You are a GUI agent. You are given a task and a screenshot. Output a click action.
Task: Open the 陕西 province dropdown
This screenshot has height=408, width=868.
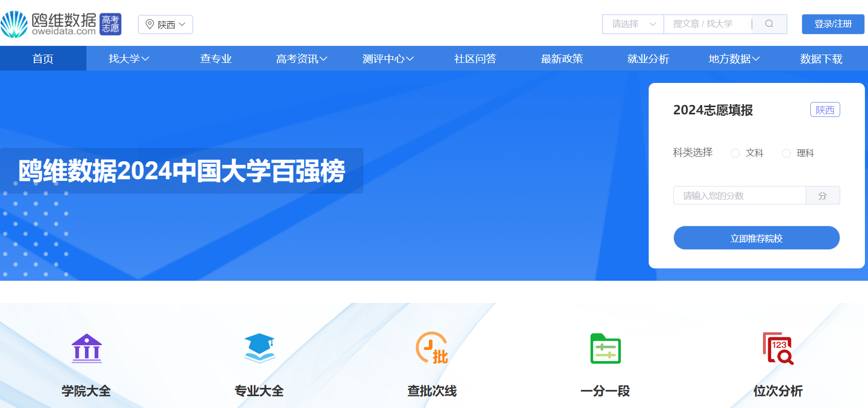tap(165, 24)
